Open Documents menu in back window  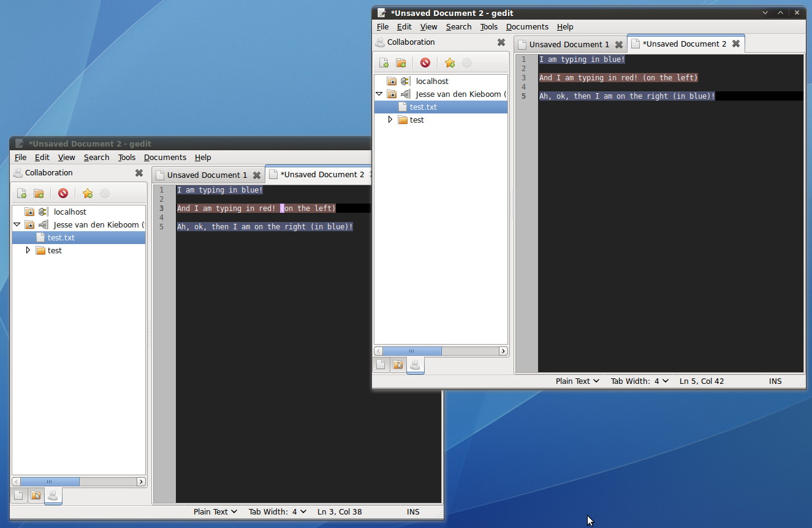coord(165,158)
